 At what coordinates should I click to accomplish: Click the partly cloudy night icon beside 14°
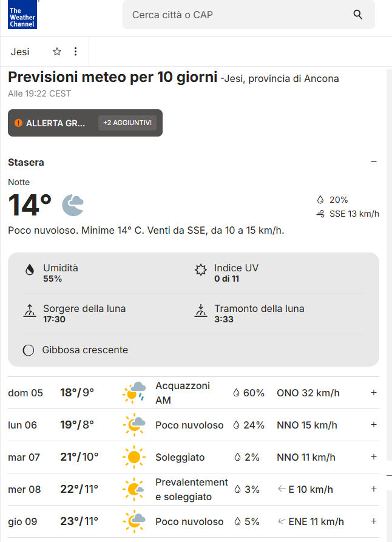pyautogui.click(x=73, y=205)
